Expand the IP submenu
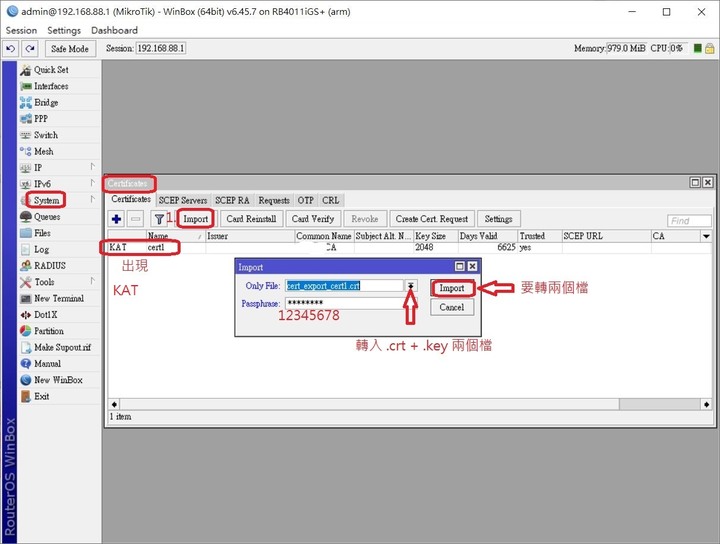The height and width of the screenshot is (544, 720). [x=93, y=167]
